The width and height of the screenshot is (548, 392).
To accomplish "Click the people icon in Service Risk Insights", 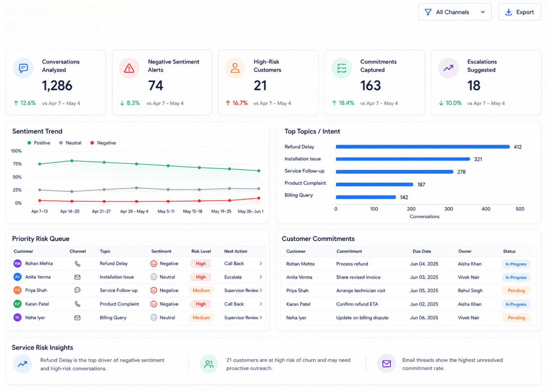I will (209, 364).
